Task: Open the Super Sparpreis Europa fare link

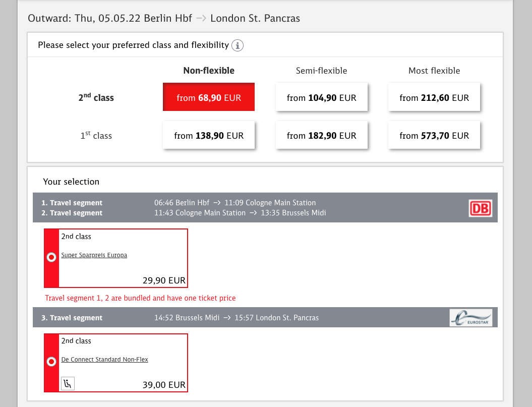Action: coord(94,255)
